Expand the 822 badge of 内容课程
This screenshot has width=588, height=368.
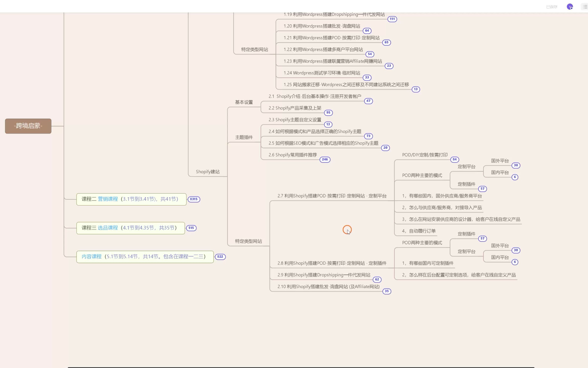point(220,257)
